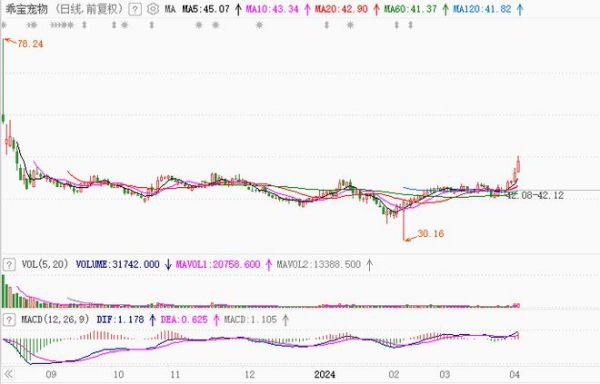The width and height of the screenshot is (600, 384).
Task: Click the latest red candlestick in April
Action: click(x=518, y=165)
